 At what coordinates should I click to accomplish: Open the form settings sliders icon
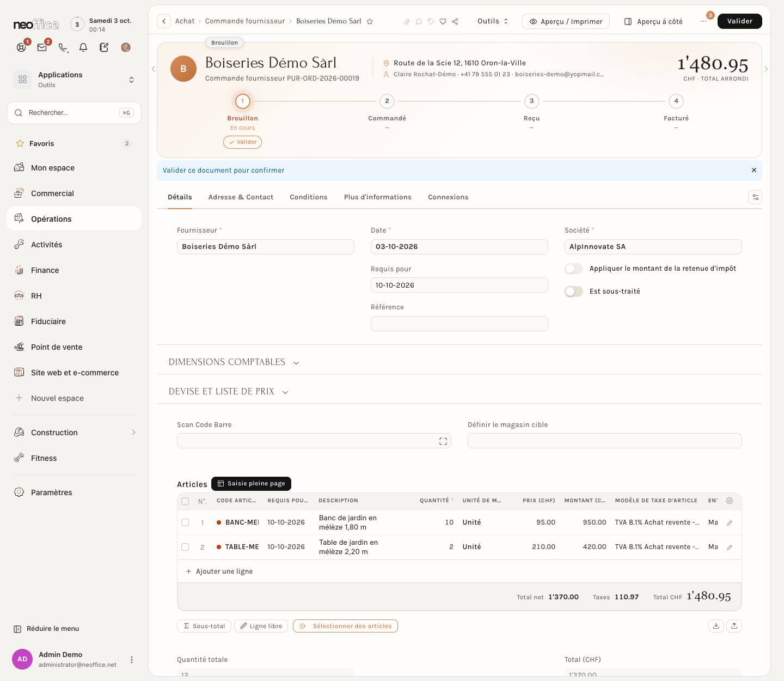755,197
